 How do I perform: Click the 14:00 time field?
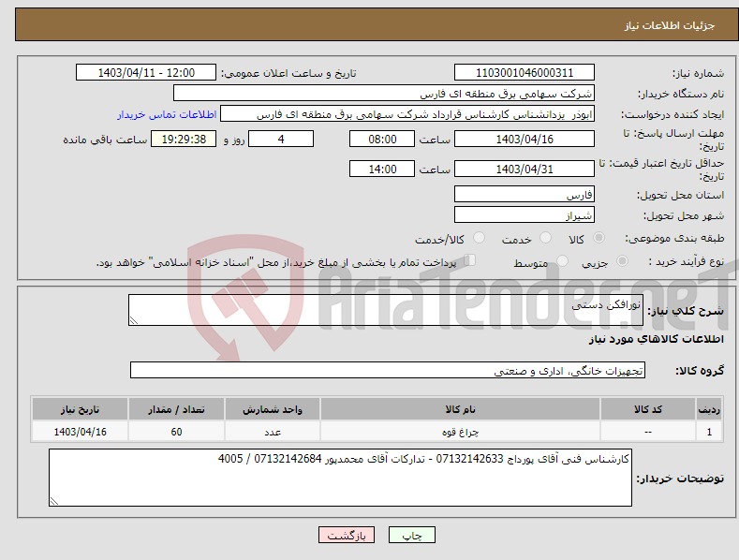click(x=382, y=169)
